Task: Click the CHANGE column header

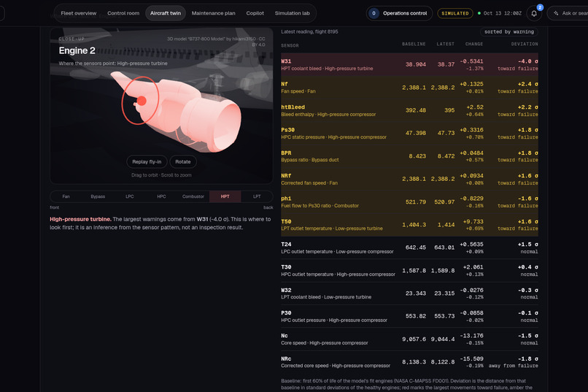Action: click(474, 45)
